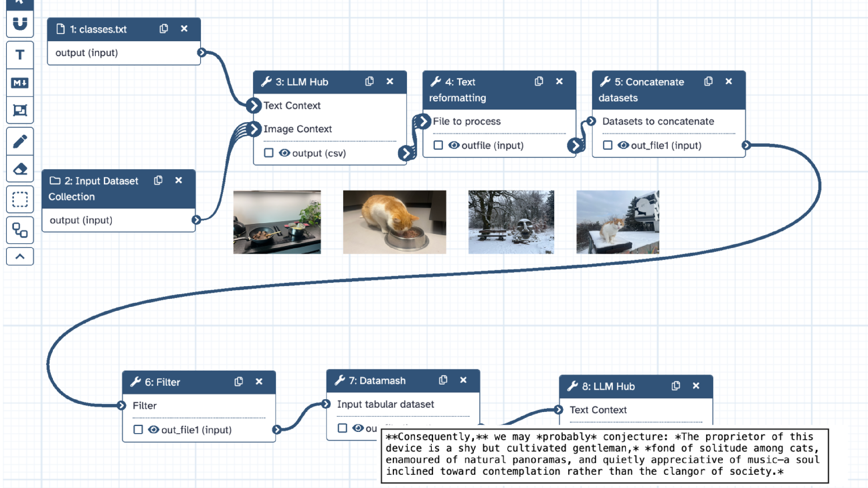This screenshot has width=868, height=488.
Task: Toggle the magnet snapping tool
Action: 20,23
